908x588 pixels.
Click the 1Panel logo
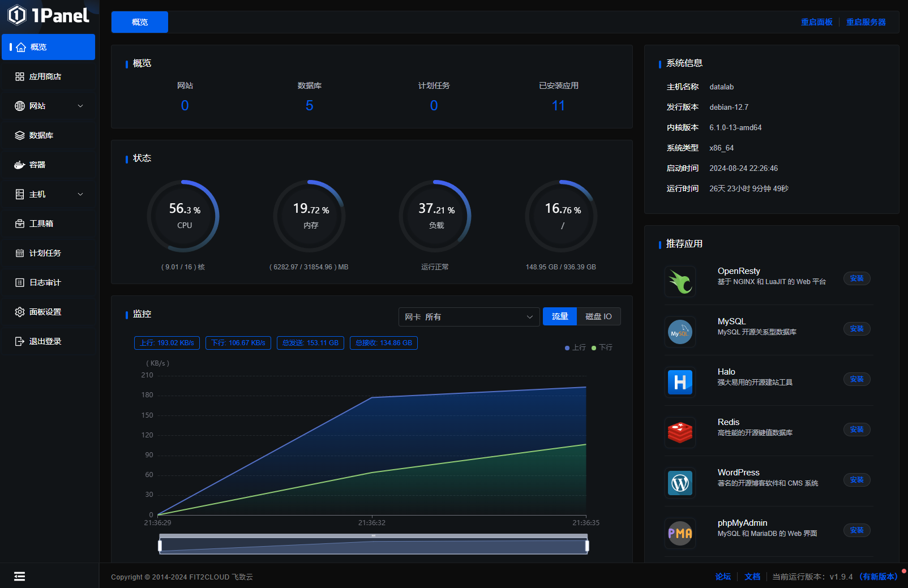49,15
